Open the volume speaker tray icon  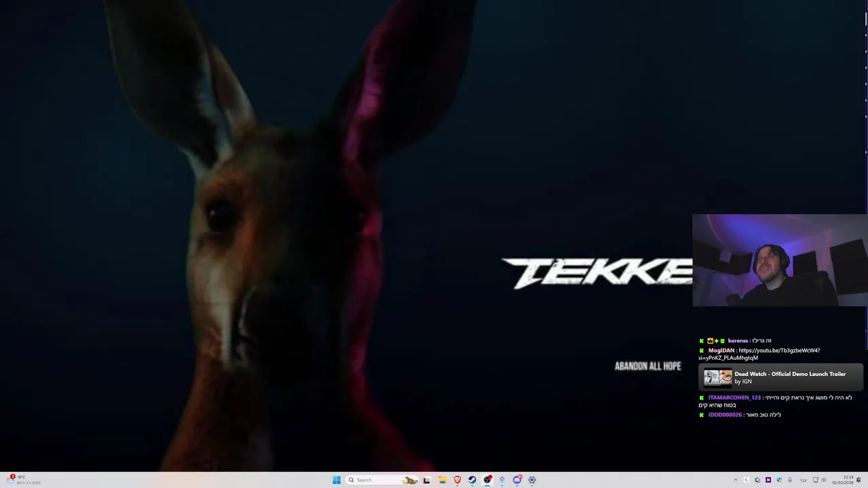pyautogui.click(x=824, y=480)
